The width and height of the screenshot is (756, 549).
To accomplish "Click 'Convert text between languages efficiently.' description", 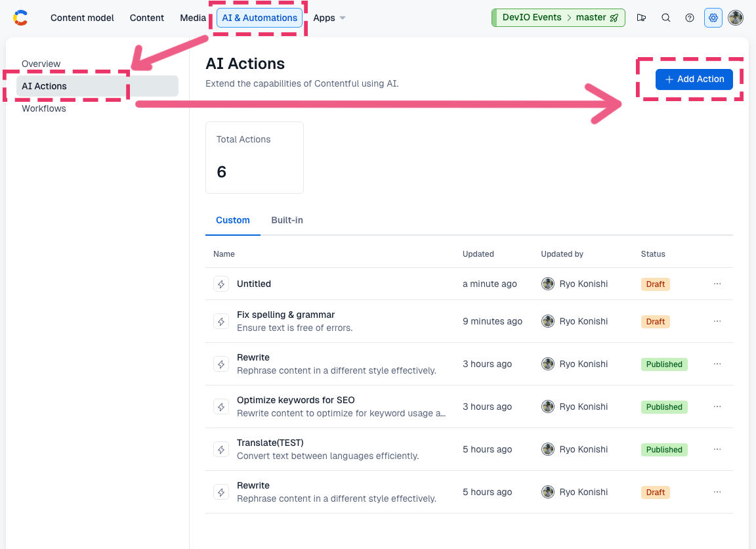I will pos(328,456).
